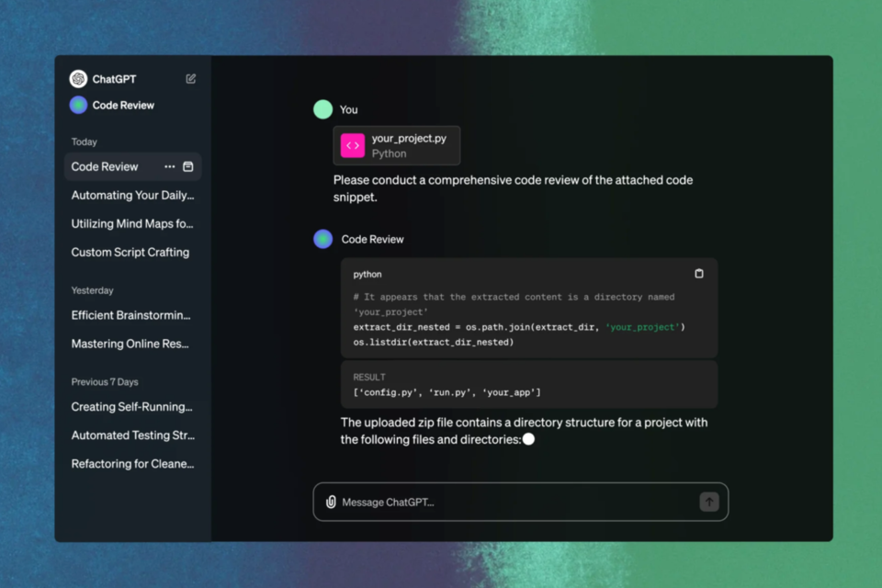
Task: Click the ChatGPT title in sidebar
Action: (x=114, y=79)
